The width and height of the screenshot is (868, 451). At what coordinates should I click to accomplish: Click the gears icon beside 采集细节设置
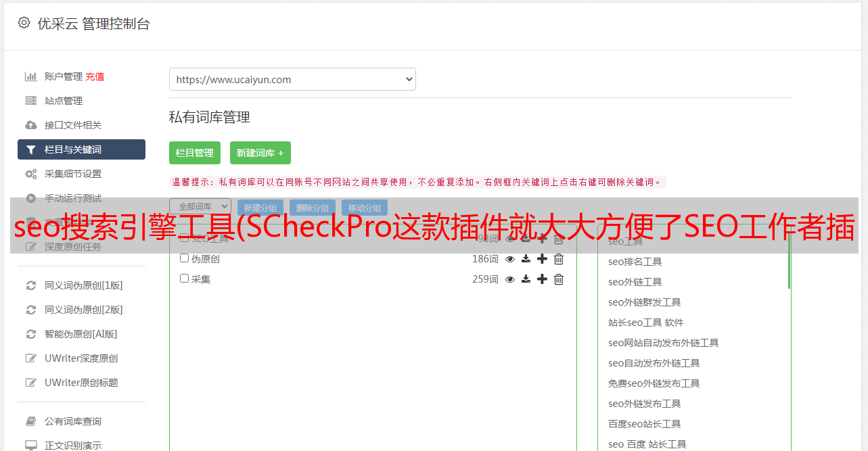click(30, 174)
